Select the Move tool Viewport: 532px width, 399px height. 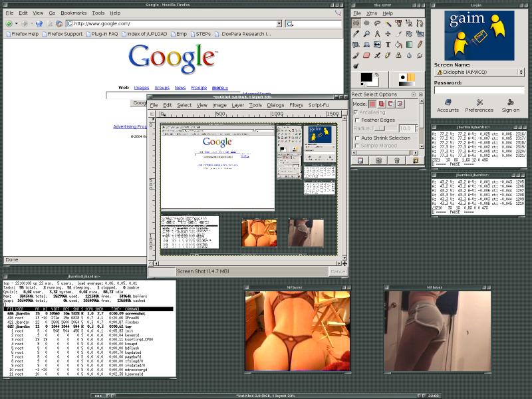388,34
